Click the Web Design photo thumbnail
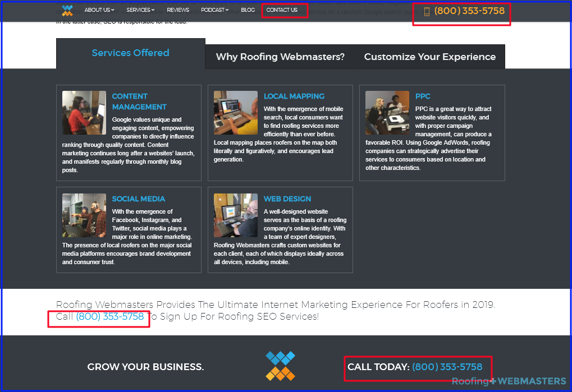The height and width of the screenshot is (392, 572). pos(236,215)
